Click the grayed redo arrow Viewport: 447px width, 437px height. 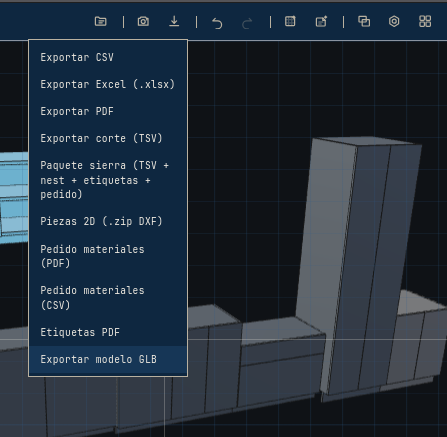tap(247, 23)
